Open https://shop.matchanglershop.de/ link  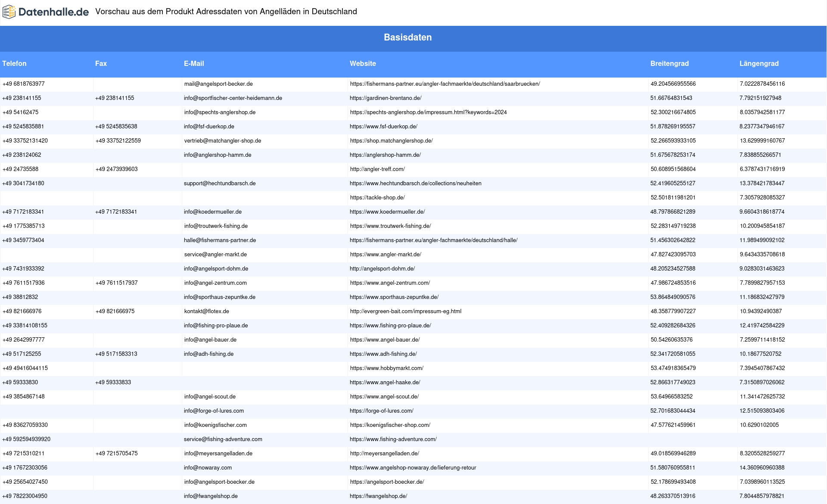pos(391,141)
